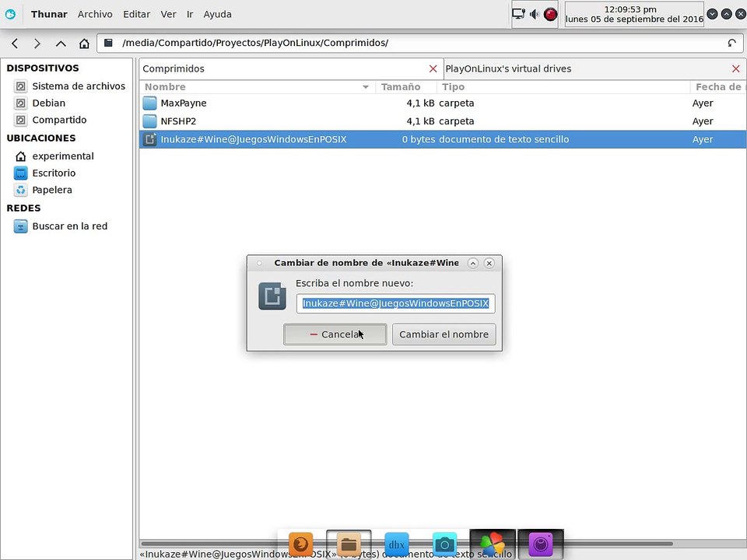The width and height of the screenshot is (747, 560).
Task: Open file manager from the dock
Action: pos(349,544)
